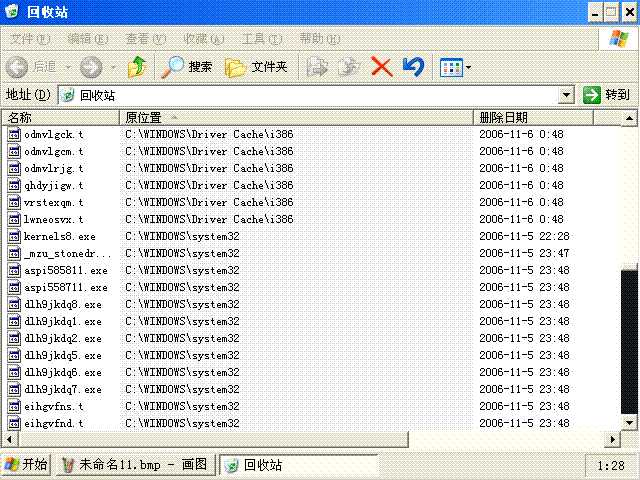Click the Forward navigation arrow icon

91,67
